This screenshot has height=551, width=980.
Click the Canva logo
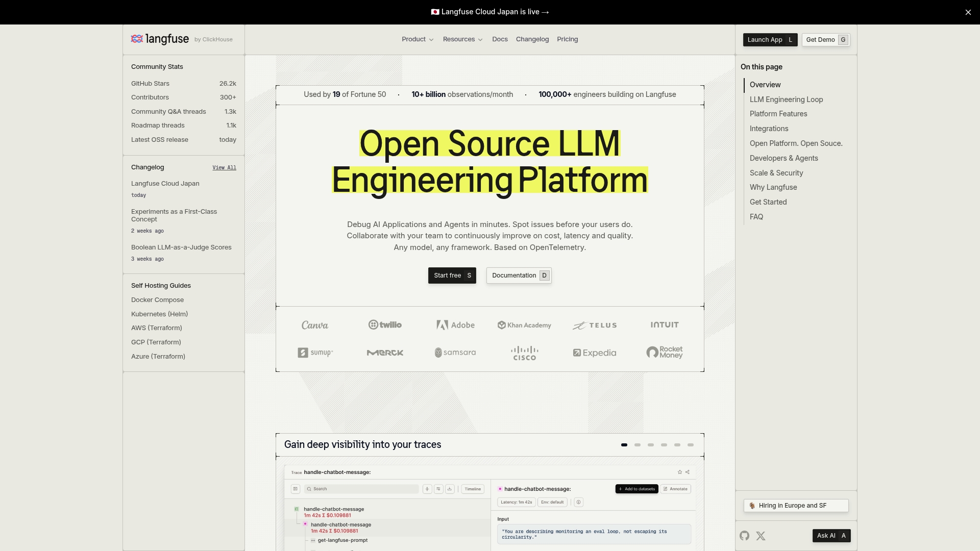(x=315, y=325)
